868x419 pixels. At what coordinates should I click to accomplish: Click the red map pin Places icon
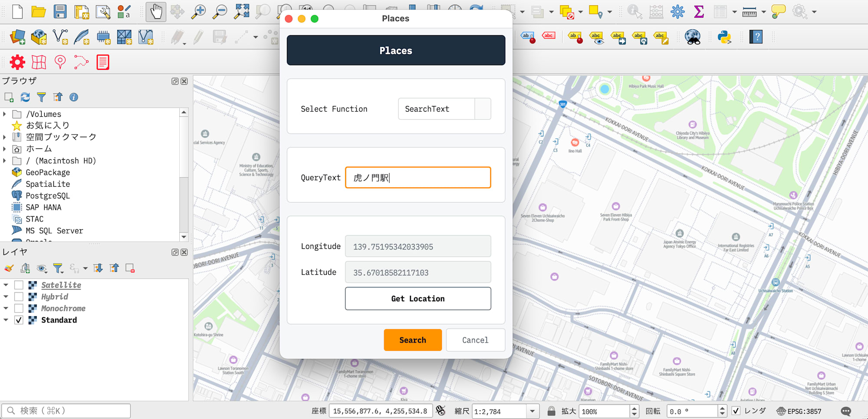[x=60, y=63]
